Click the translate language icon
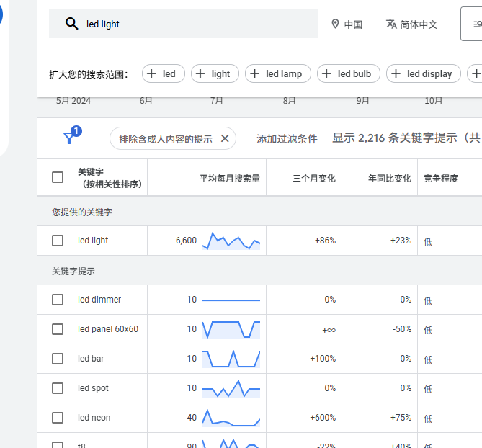482x448 pixels. [391, 24]
